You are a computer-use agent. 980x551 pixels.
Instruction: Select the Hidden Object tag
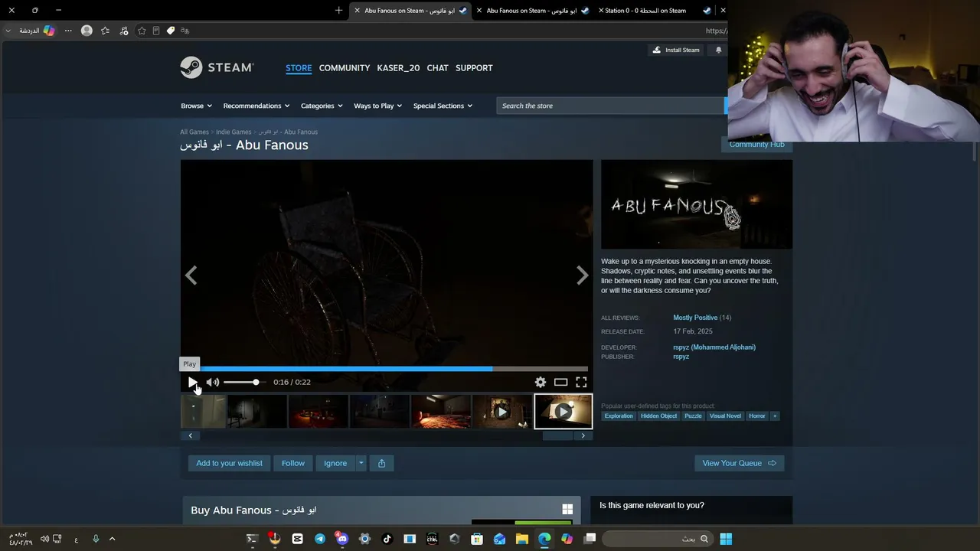tap(658, 416)
